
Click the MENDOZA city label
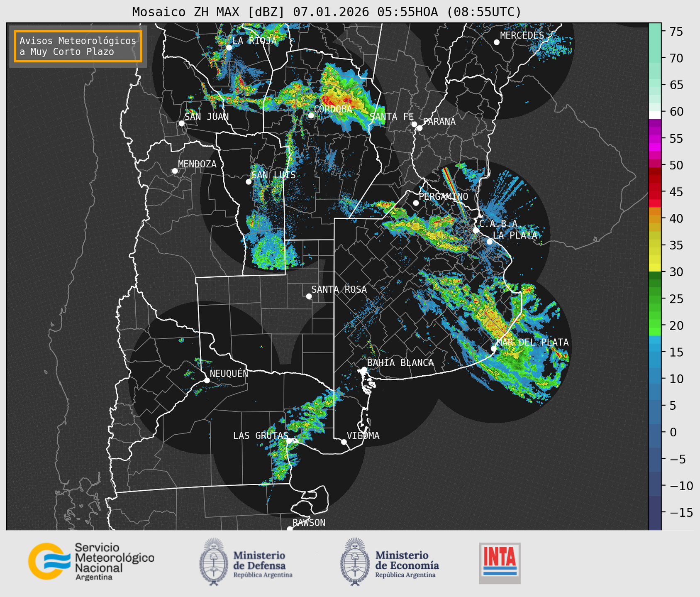click(x=197, y=164)
